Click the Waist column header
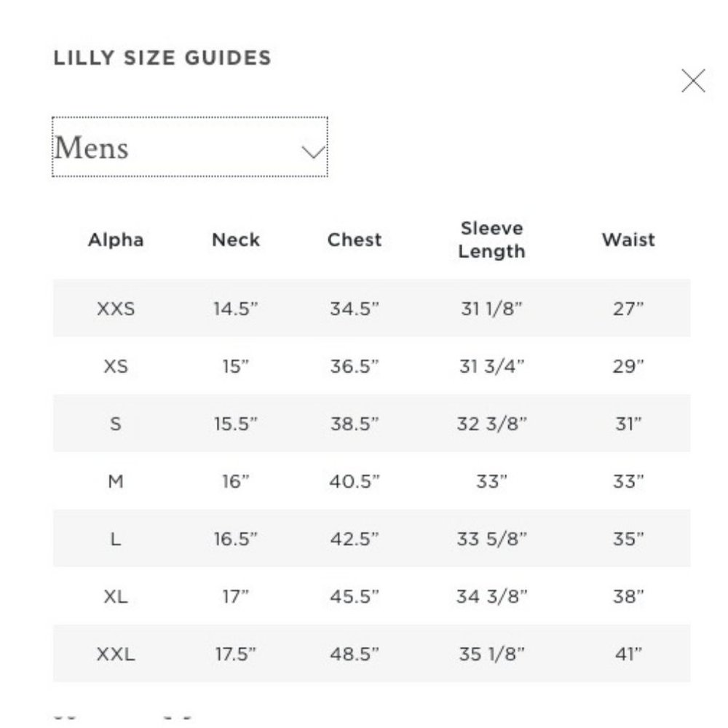Viewport: 728px width, 728px height. tap(629, 240)
